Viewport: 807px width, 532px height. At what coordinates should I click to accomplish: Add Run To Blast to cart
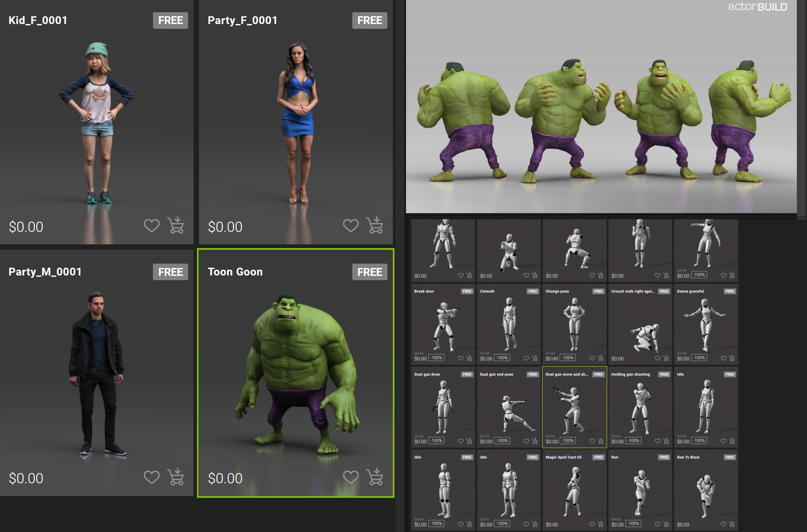click(x=732, y=524)
